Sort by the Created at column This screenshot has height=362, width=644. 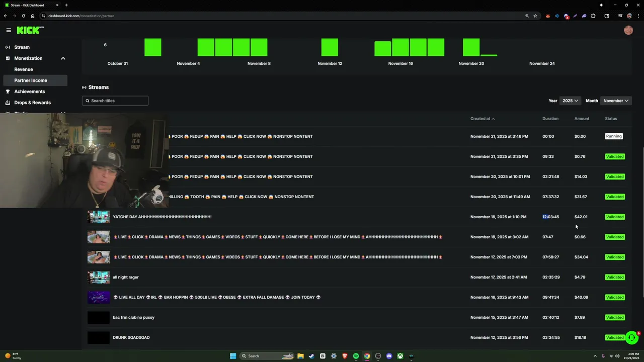[482, 119]
